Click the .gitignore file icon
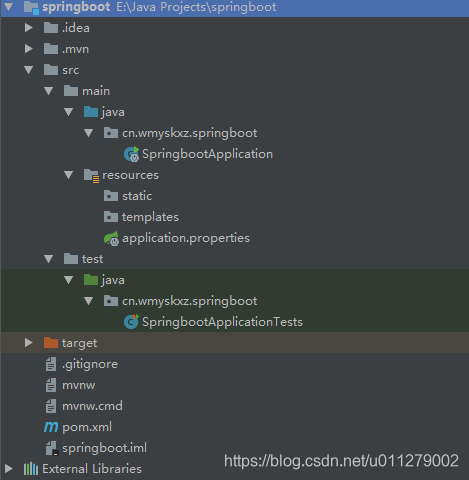 click(51, 364)
